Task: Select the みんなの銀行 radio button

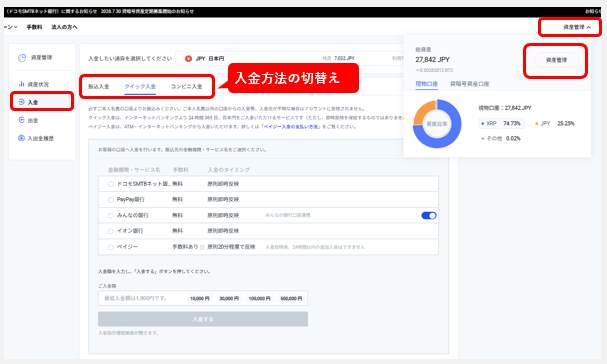Action: [110, 215]
